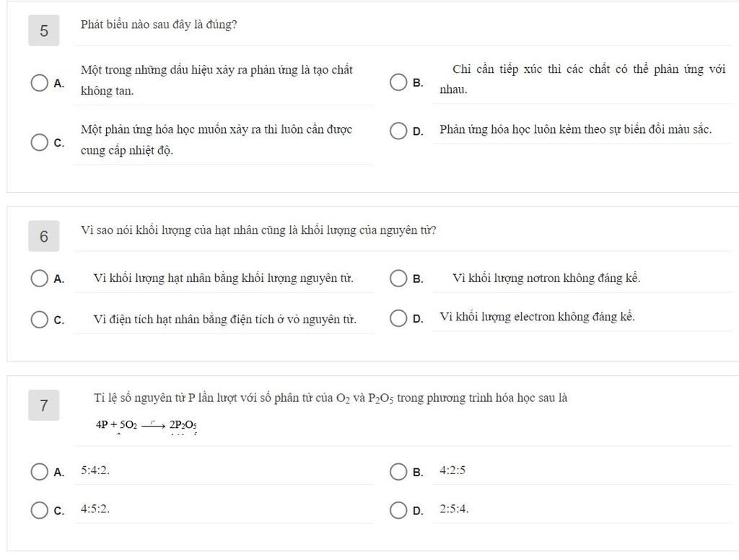Mark radio D for question 7

tap(398, 510)
